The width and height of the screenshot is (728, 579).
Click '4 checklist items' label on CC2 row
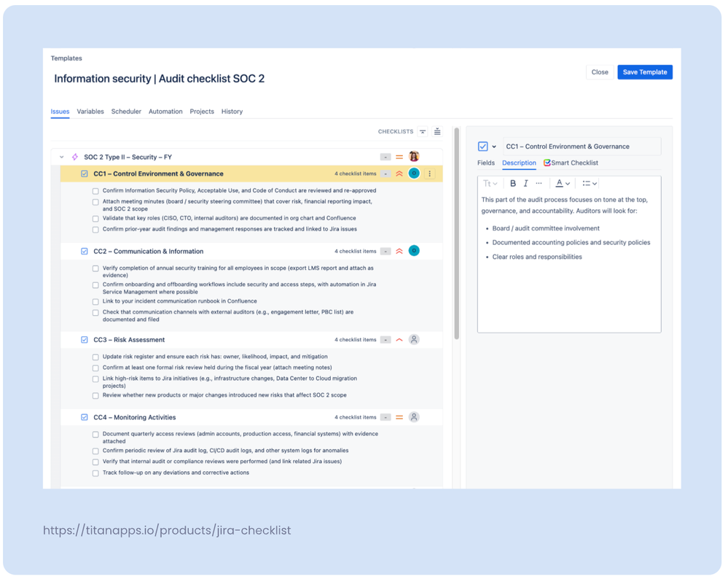click(355, 252)
